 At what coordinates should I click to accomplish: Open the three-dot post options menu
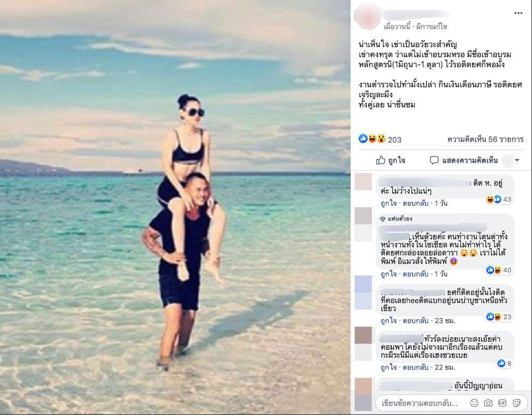click(518, 13)
